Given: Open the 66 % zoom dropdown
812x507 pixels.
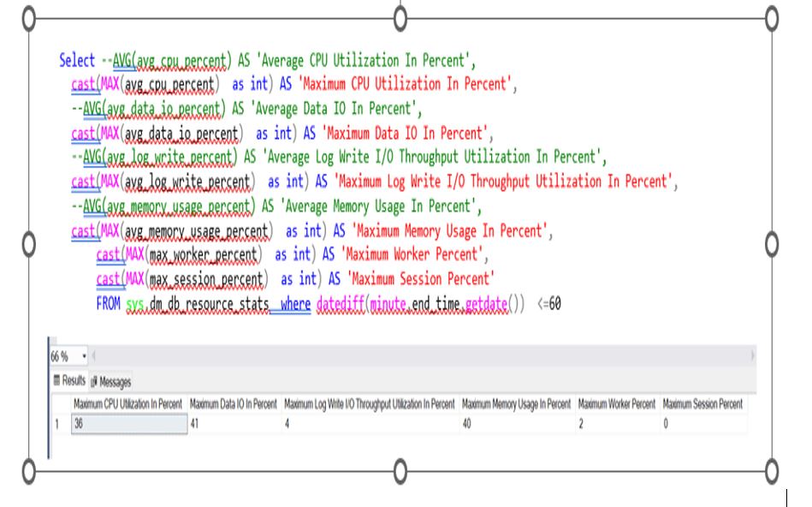Looking at the screenshot, I should click(x=84, y=356).
